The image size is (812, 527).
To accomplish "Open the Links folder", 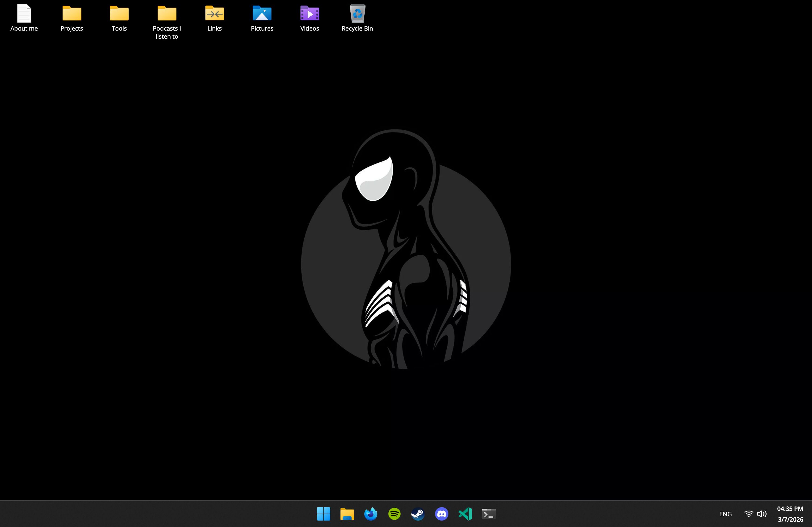I will point(214,14).
